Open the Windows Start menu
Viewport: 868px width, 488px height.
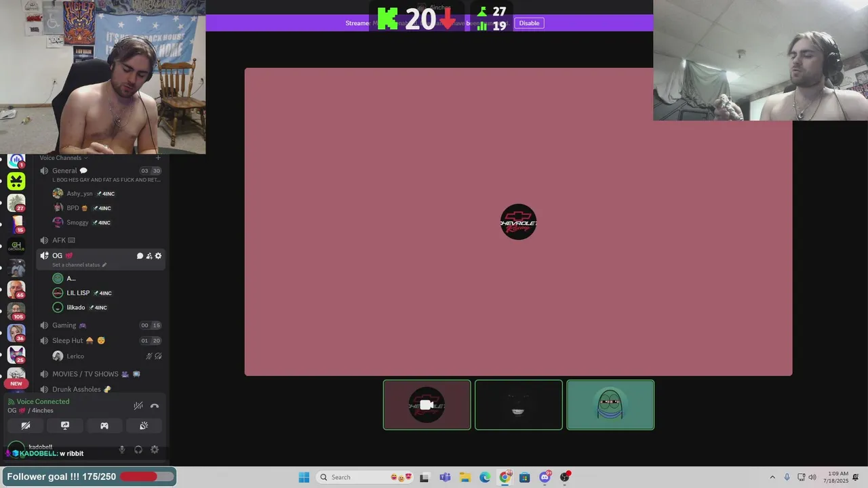tap(304, 477)
